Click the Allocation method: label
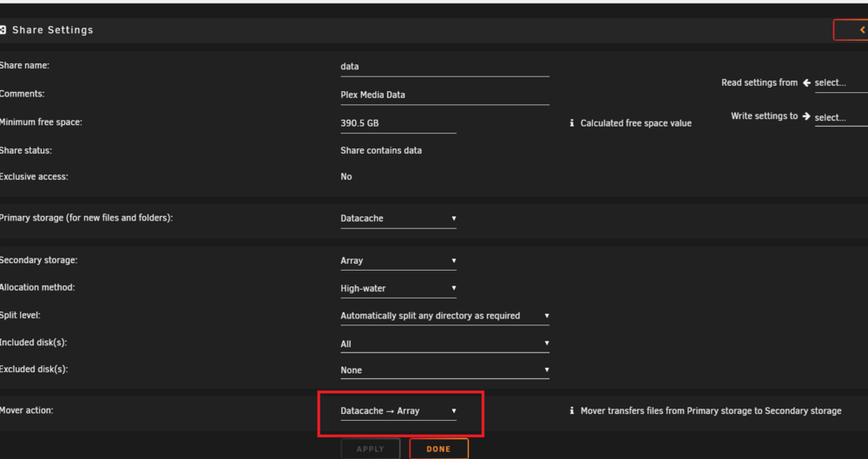 [37, 287]
